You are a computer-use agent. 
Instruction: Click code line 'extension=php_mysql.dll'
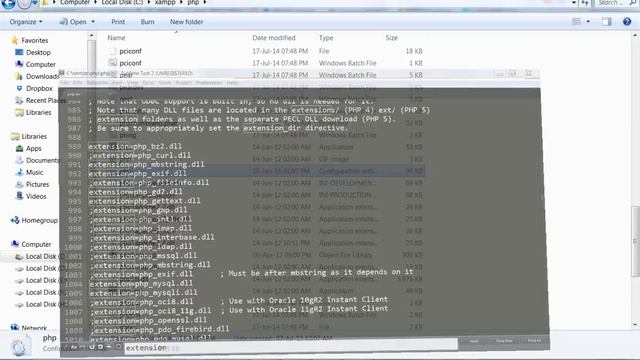coord(141,283)
